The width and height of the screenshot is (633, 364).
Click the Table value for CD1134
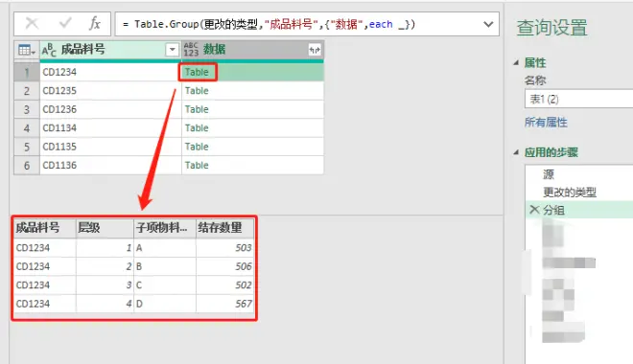click(x=197, y=127)
